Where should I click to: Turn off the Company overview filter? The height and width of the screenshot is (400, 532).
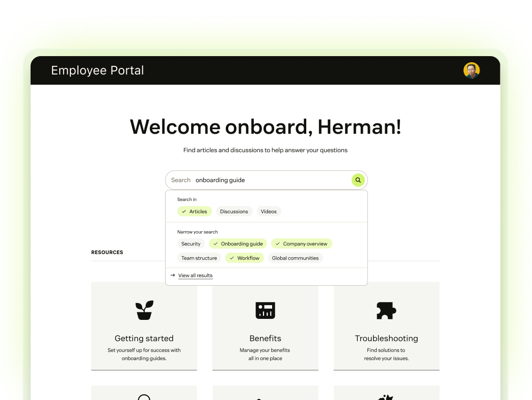click(301, 243)
